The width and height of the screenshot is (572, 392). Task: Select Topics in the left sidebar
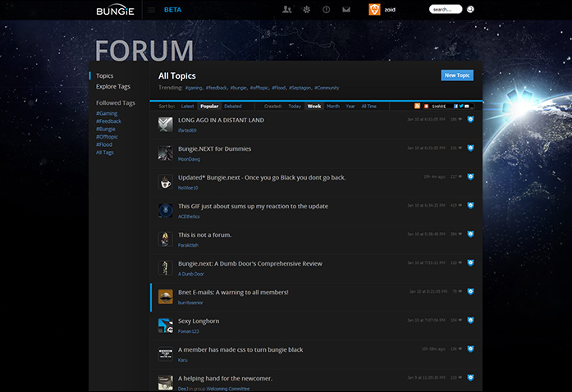pyautogui.click(x=105, y=75)
